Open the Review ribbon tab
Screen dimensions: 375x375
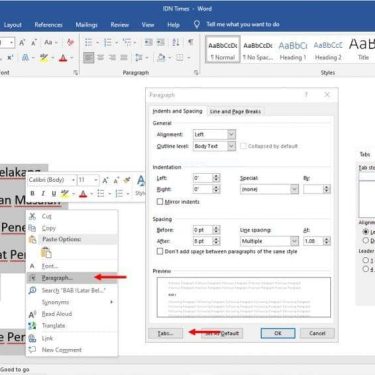(x=120, y=25)
